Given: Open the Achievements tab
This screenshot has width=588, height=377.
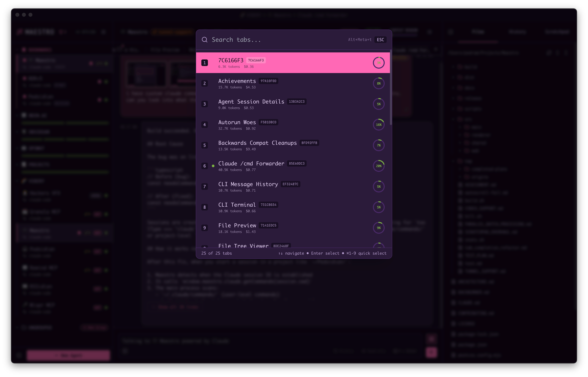Looking at the screenshot, I should click(x=293, y=84).
